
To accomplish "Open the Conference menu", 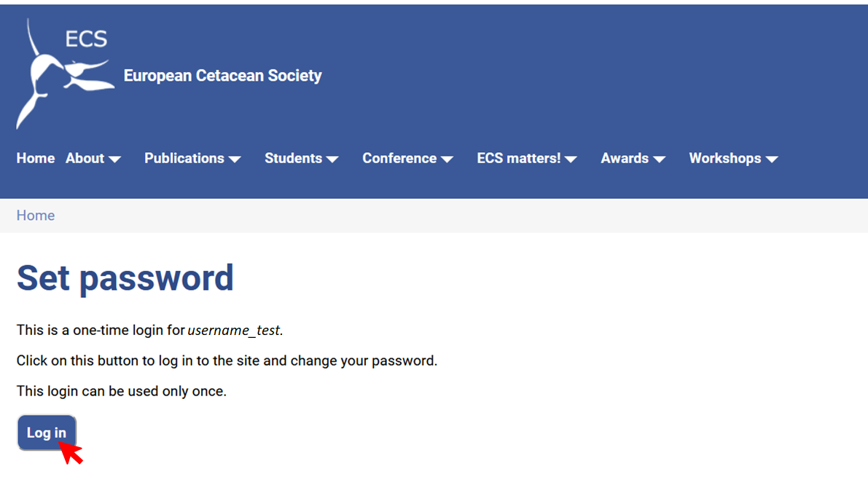I will pos(399,158).
